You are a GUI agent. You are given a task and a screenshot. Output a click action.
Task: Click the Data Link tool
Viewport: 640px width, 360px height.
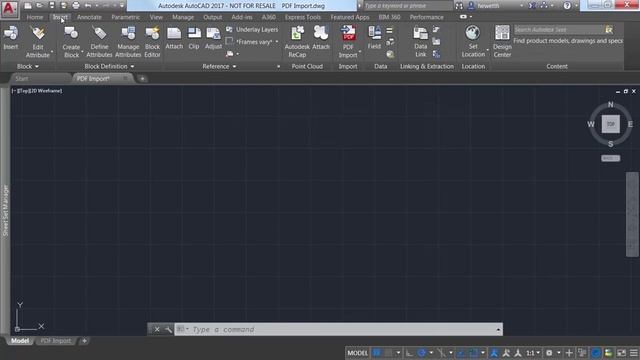pos(420,42)
